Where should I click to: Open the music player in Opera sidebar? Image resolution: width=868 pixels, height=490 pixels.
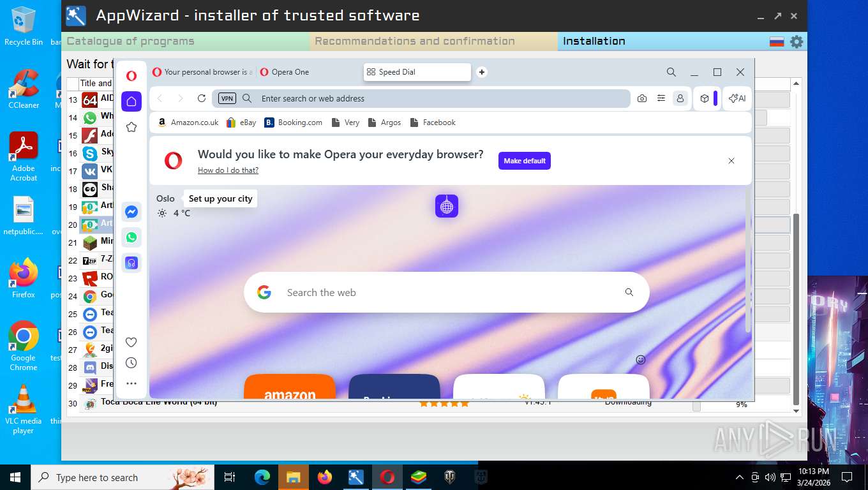click(x=131, y=263)
